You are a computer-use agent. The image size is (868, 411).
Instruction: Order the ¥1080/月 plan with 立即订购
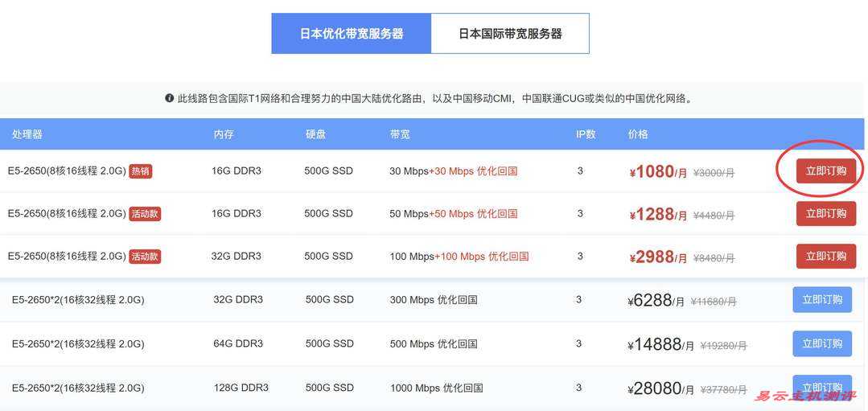[825, 171]
